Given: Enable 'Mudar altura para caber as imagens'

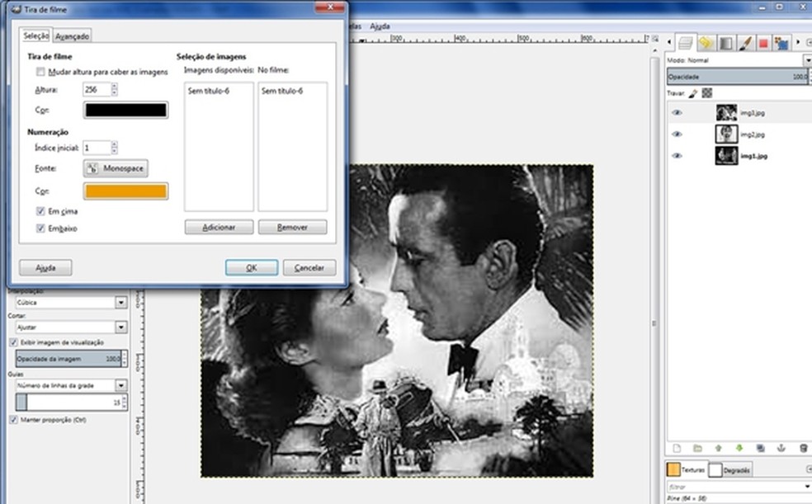Looking at the screenshot, I should [x=41, y=73].
